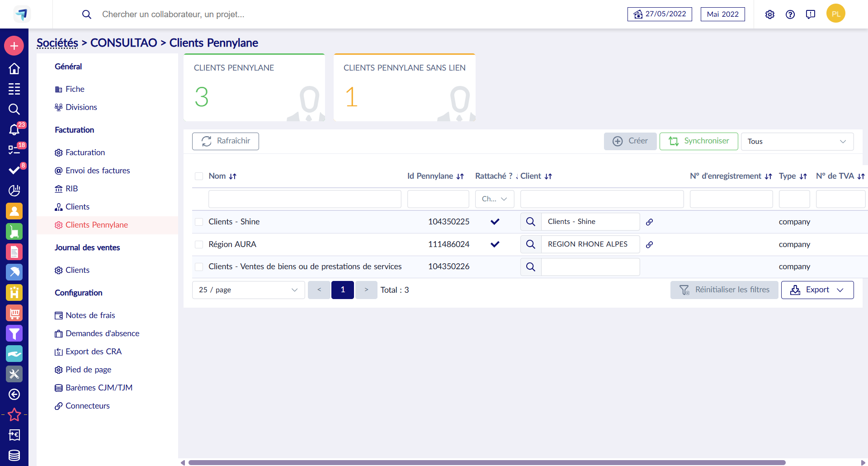
Task: Open the yellow castle module icon
Action: tap(14, 292)
